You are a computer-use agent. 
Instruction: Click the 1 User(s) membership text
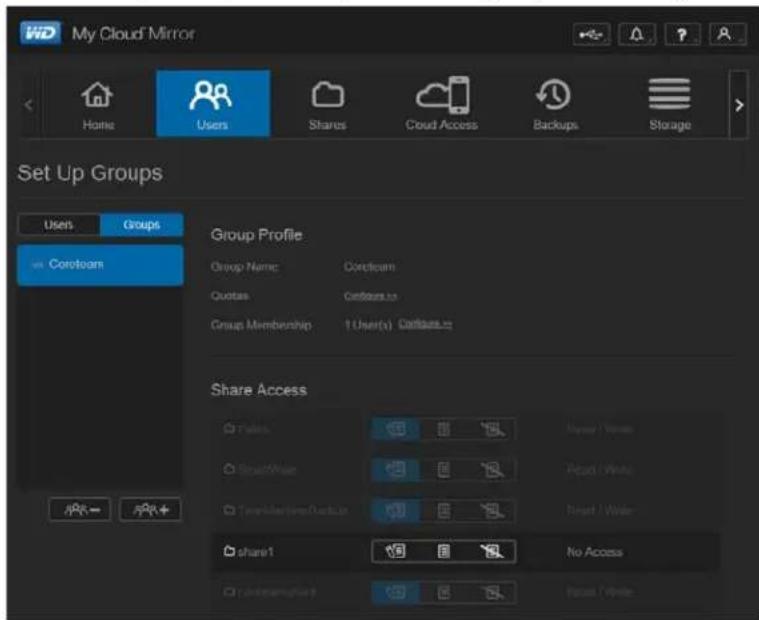coord(368,325)
